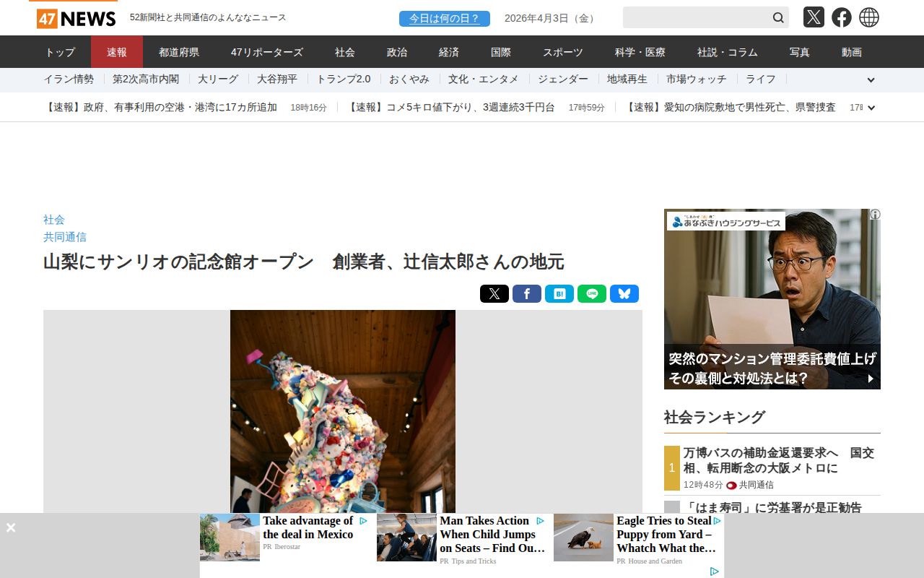Click the globe language icon
Screen dimensions: 924x578
869,17
